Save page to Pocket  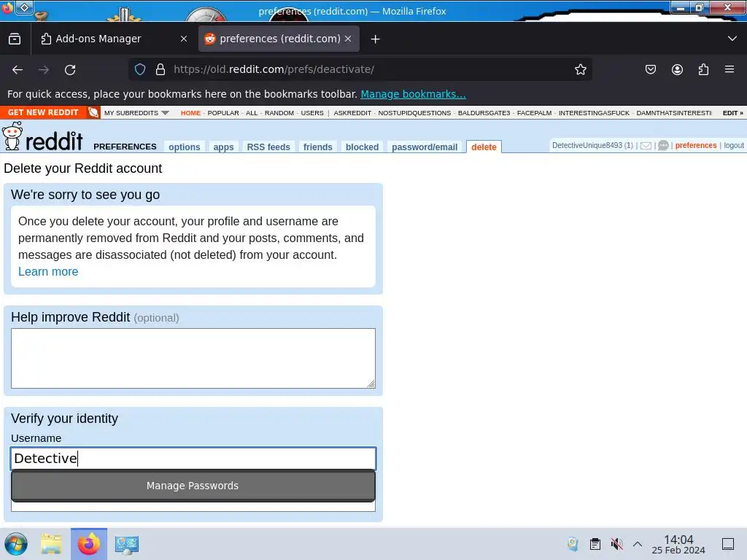[x=650, y=69]
